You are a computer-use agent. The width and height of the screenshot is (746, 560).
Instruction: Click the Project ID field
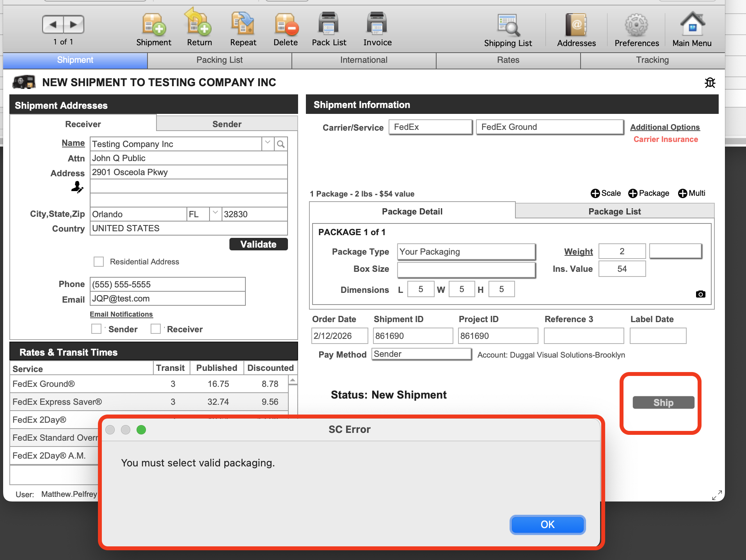tap(498, 336)
